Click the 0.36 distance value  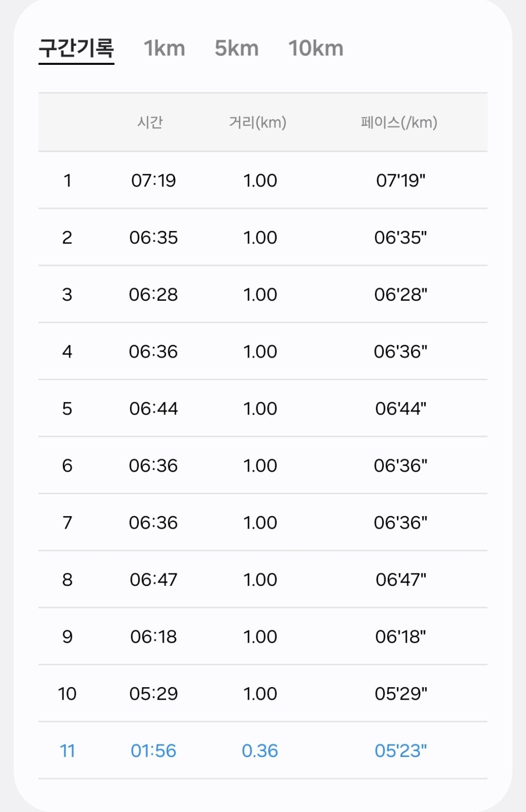[260, 750]
